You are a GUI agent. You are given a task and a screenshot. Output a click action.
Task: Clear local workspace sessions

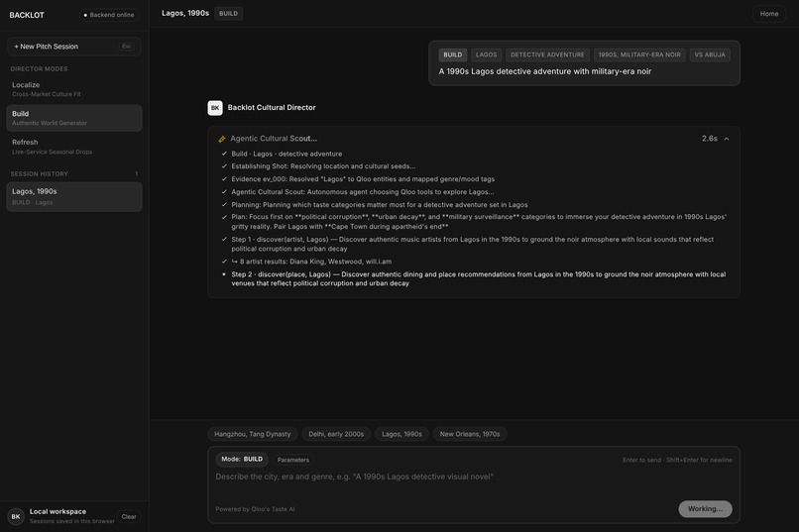pyautogui.click(x=129, y=517)
